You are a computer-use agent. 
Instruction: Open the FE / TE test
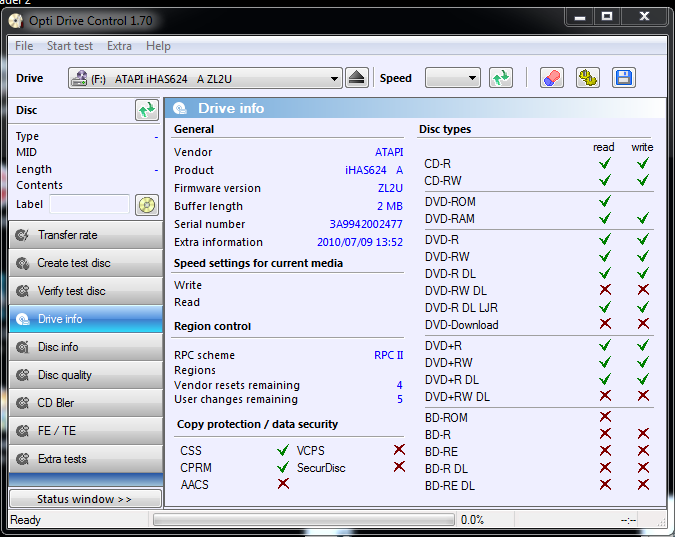pyautogui.click(x=86, y=431)
